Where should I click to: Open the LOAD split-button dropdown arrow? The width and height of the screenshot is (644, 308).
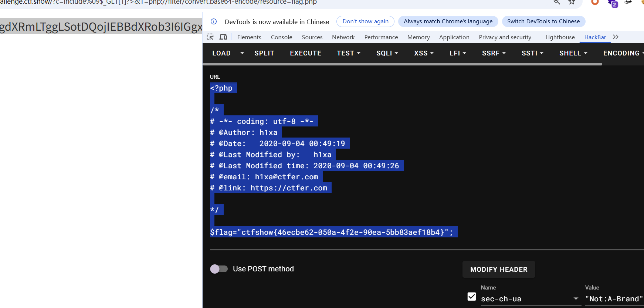pos(242,53)
